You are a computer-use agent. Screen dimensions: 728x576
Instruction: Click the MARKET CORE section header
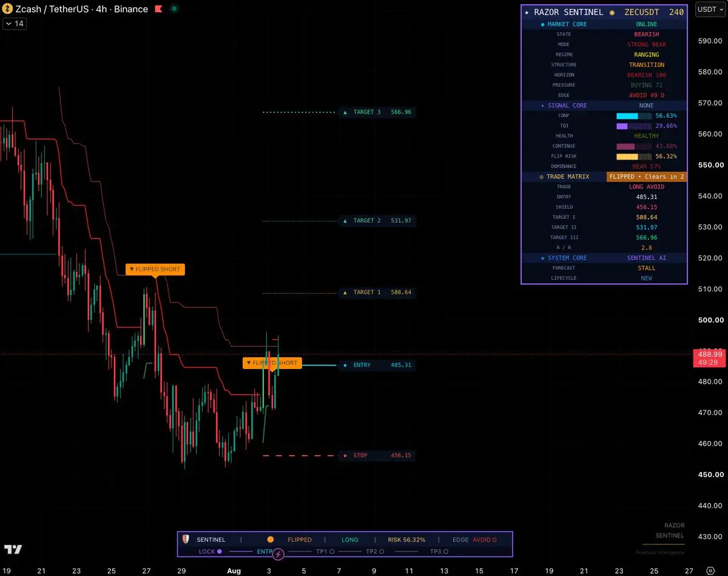(x=564, y=24)
